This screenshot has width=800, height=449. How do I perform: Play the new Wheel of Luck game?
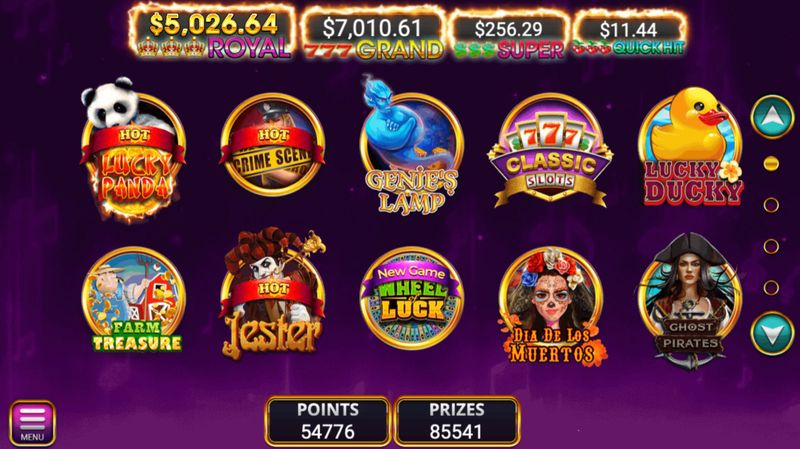(x=412, y=298)
